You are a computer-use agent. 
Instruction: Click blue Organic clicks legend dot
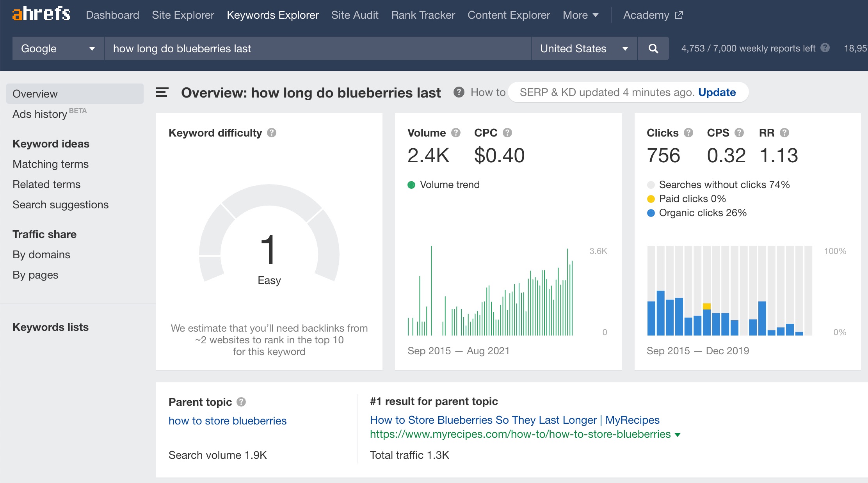coord(651,213)
